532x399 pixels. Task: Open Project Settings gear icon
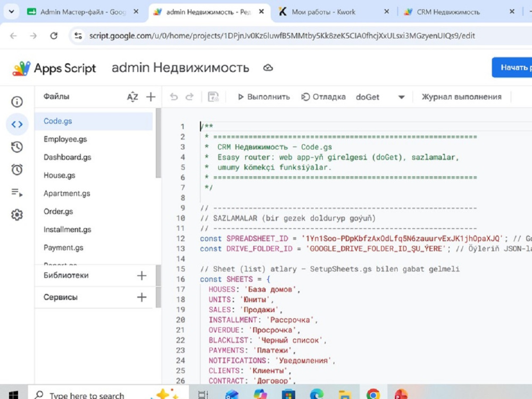tap(17, 214)
